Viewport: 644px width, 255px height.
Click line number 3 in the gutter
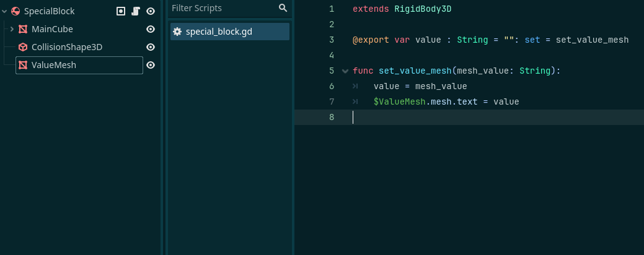[x=332, y=40]
